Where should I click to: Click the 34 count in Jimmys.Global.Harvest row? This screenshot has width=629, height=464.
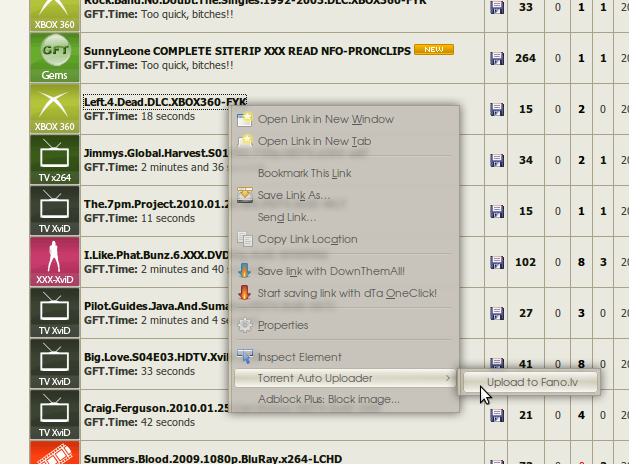click(x=526, y=160)
